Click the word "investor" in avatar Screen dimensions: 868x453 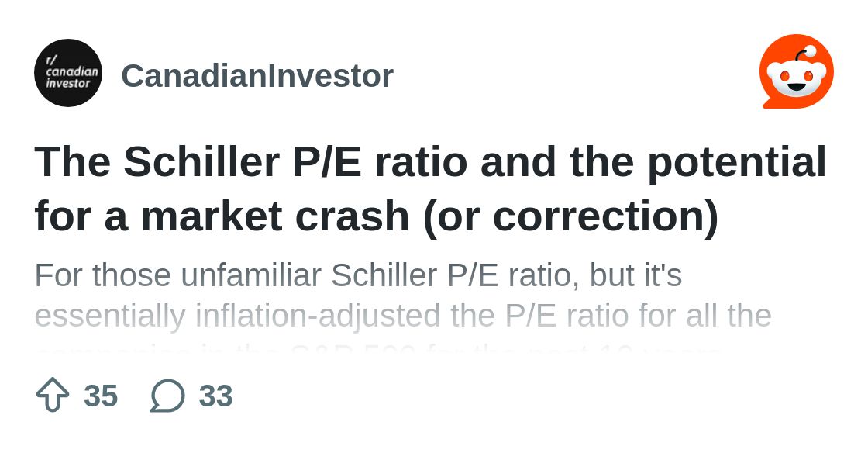pos(68,84)
